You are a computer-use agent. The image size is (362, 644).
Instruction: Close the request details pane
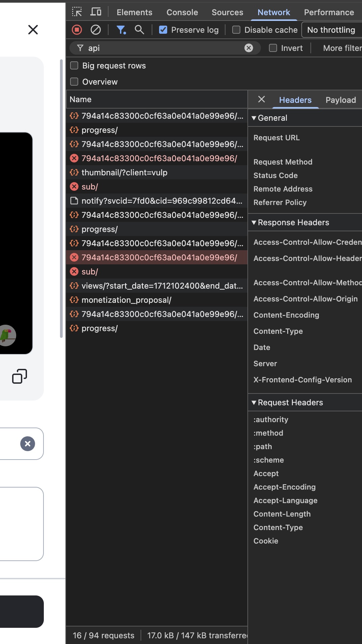261,99
